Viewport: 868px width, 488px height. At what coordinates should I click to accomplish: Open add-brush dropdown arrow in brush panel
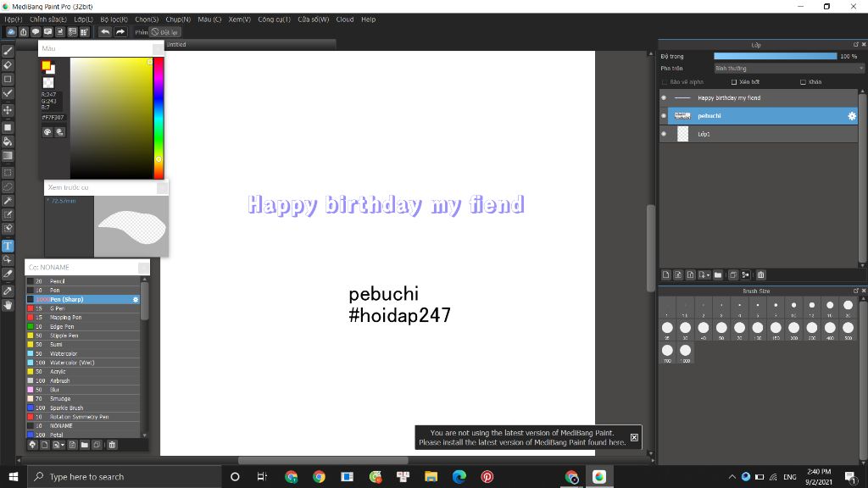coord(63,445)
